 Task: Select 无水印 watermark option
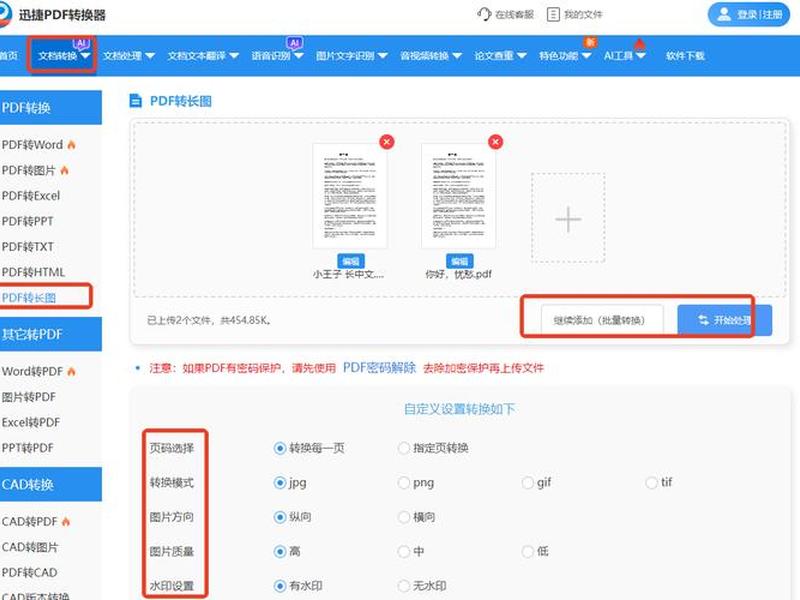pos(404,586)
